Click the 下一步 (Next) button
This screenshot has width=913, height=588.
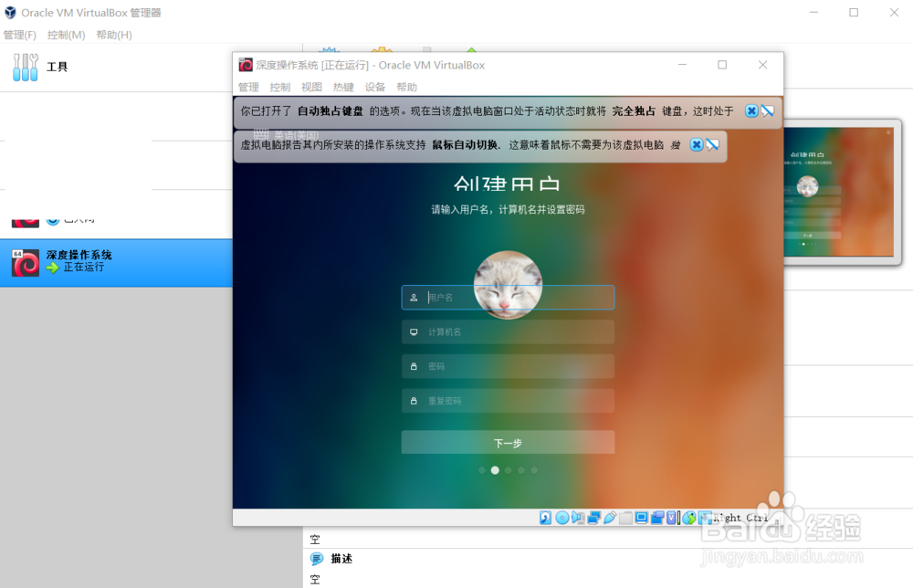508,443
